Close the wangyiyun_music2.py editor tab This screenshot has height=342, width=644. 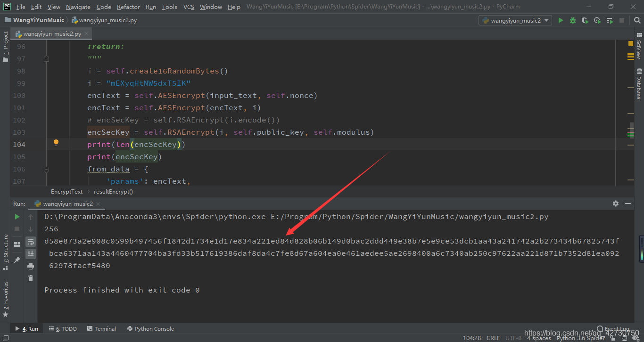(87, 34)
